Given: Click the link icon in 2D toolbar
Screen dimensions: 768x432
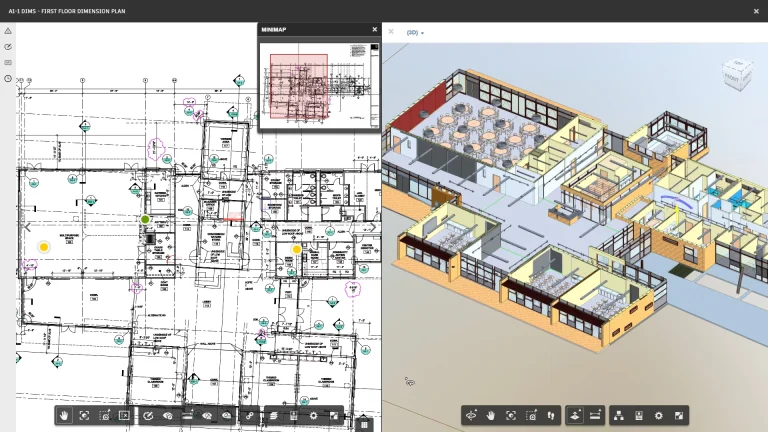Looking at the screenshot, I should pyautogui.click(x=249, y=415).
